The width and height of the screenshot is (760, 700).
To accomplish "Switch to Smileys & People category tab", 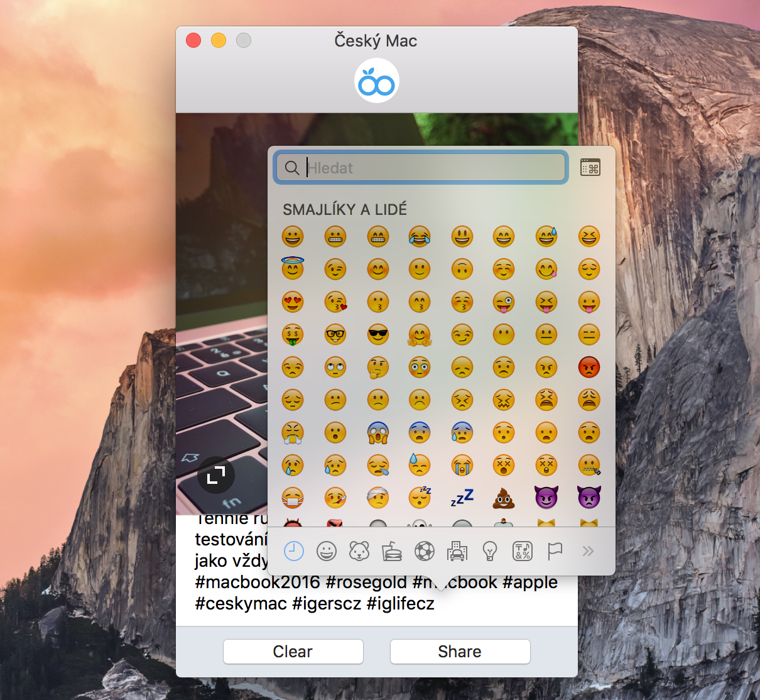I will click(x=326, y=551).
